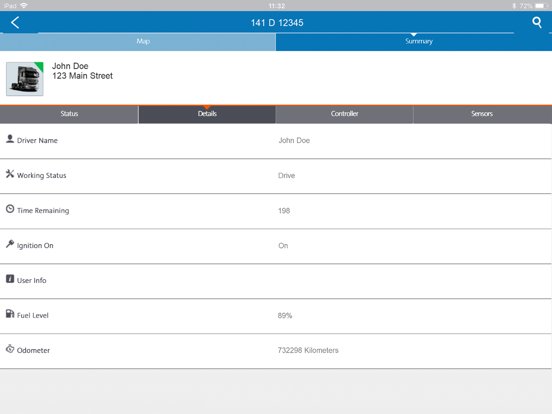
Task: Go back using the back arrow
Action: [15, 23]
